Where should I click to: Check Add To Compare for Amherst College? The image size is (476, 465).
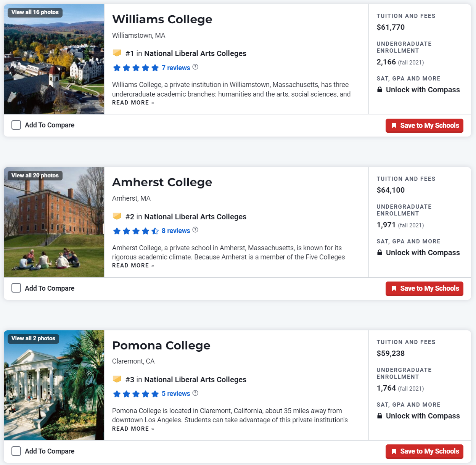point(16,288)
